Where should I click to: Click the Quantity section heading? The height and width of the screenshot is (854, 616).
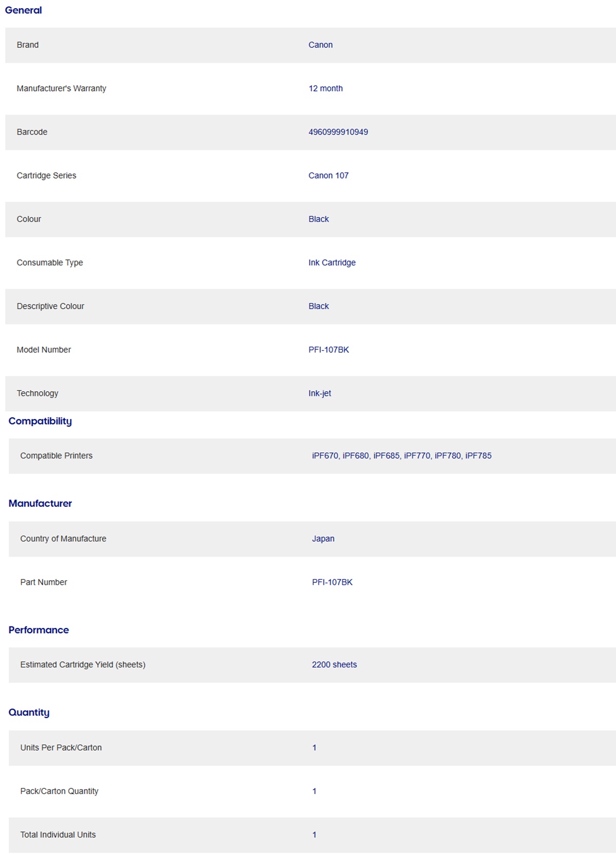29,713
